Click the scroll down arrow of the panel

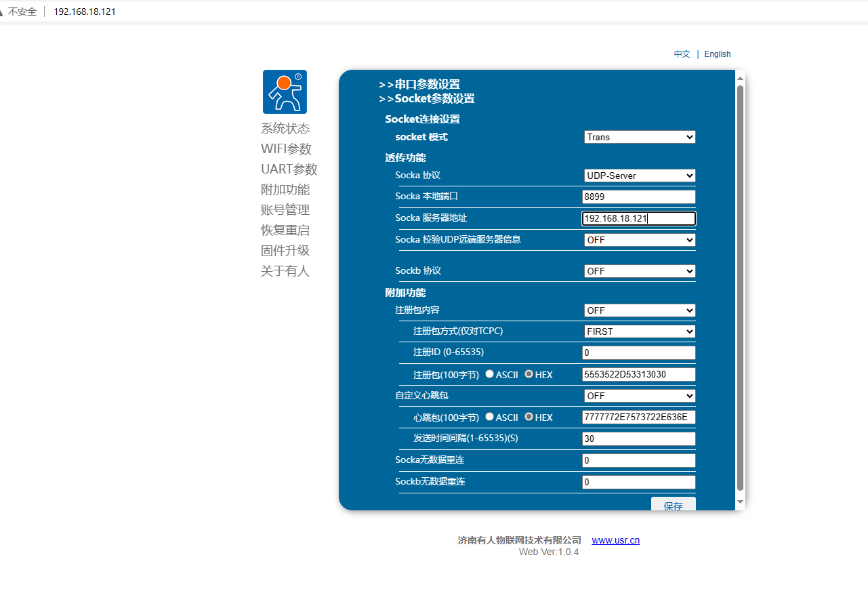(x=740, y=502)
